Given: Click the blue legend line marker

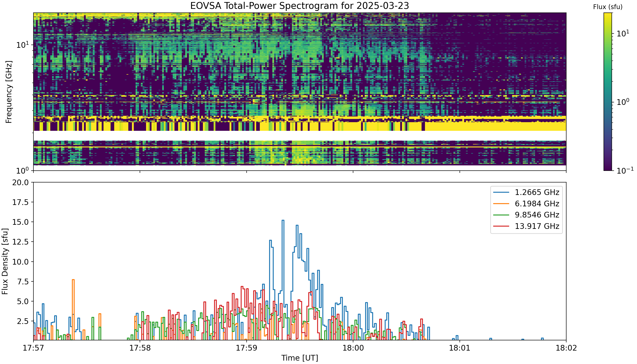Looking at the screenshot, I should (x=501, y=192).
